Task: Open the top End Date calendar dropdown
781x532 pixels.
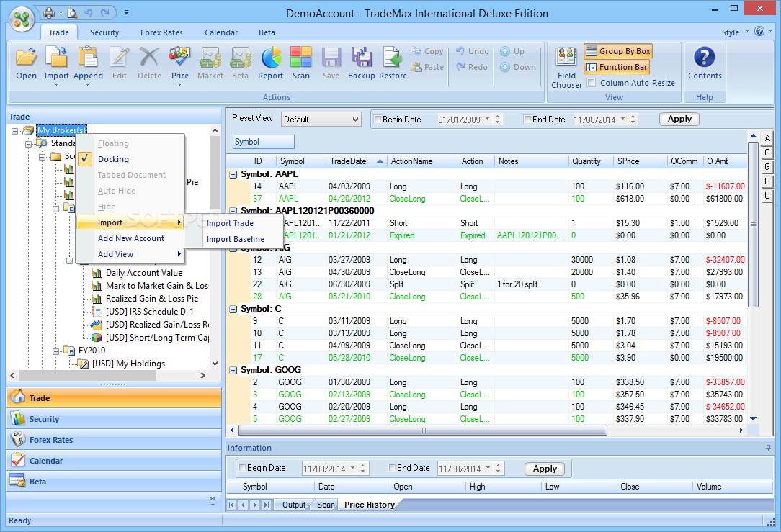Action: (x=622, y=119)
